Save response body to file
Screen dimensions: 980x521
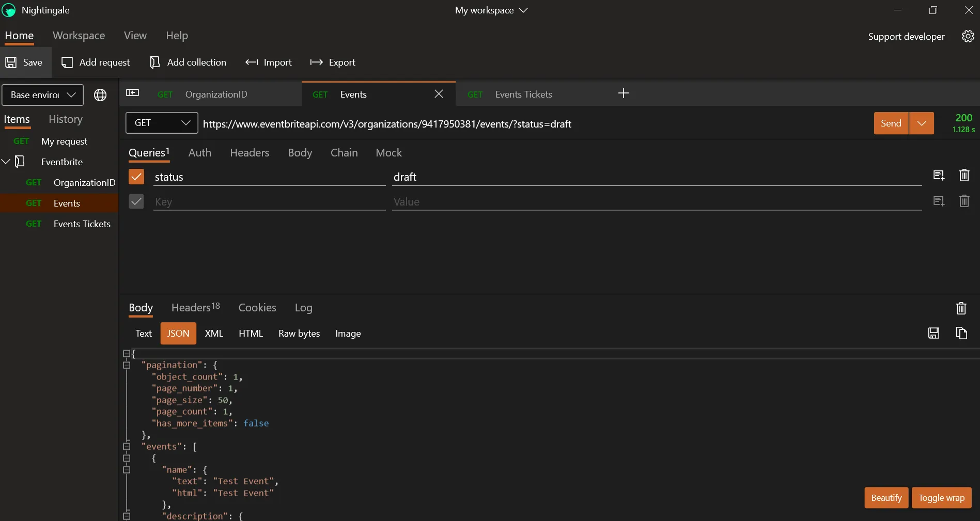(x=934, y=333)
